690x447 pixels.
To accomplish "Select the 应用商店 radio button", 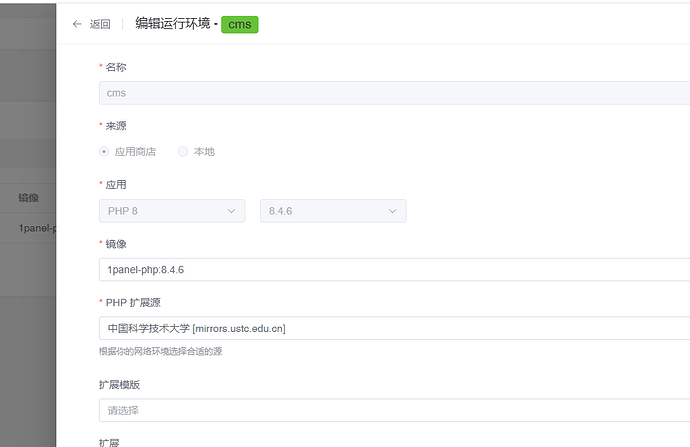I will (105, 152).
